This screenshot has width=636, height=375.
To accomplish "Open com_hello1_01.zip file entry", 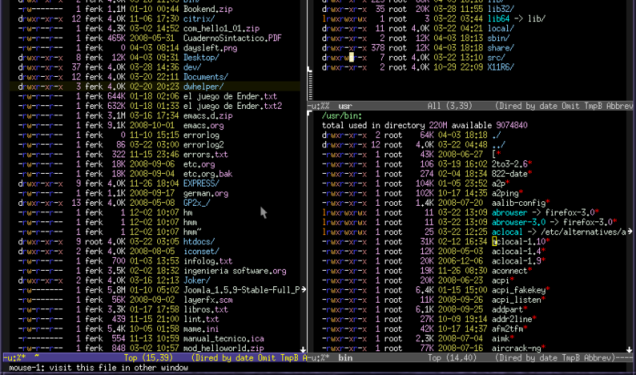I will [x=221, y=28].
